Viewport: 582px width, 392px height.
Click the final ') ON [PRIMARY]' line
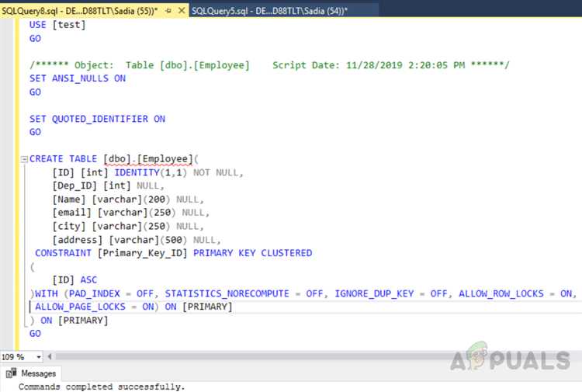pyautogui.click(x=68, y=321)
